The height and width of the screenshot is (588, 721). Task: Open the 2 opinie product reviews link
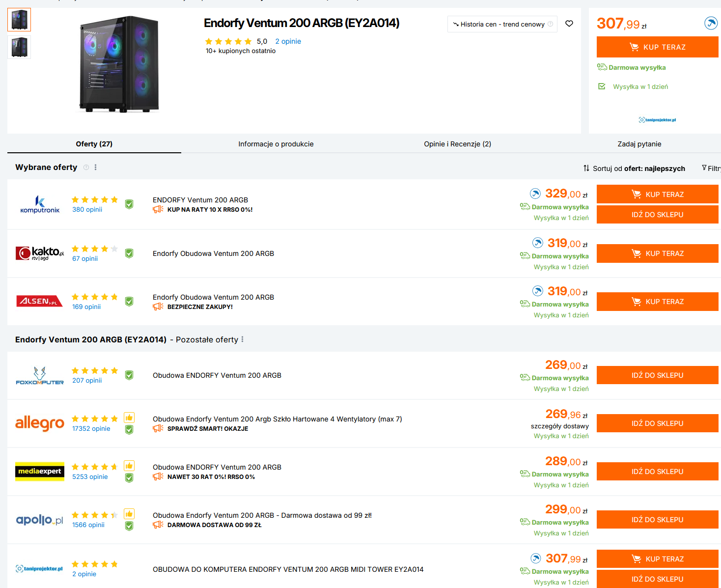click(x=288, y=41)
